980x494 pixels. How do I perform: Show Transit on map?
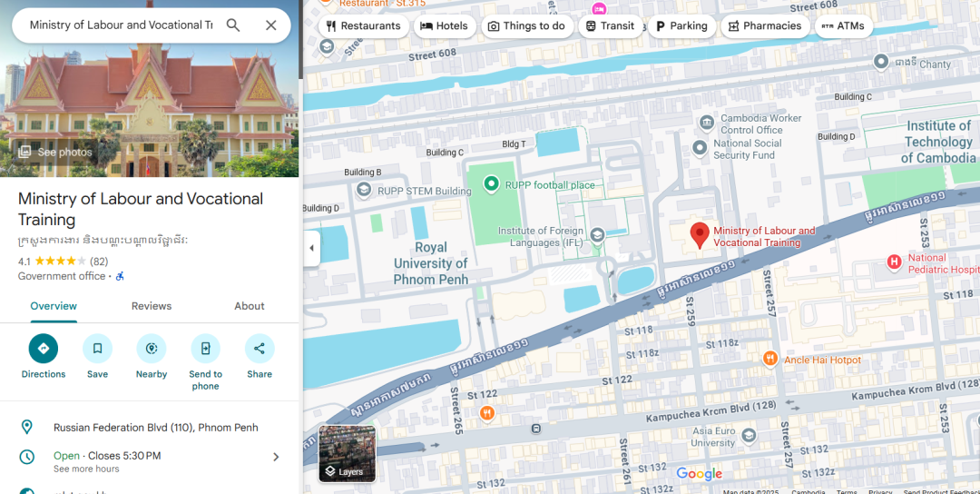tap(610, 25)
